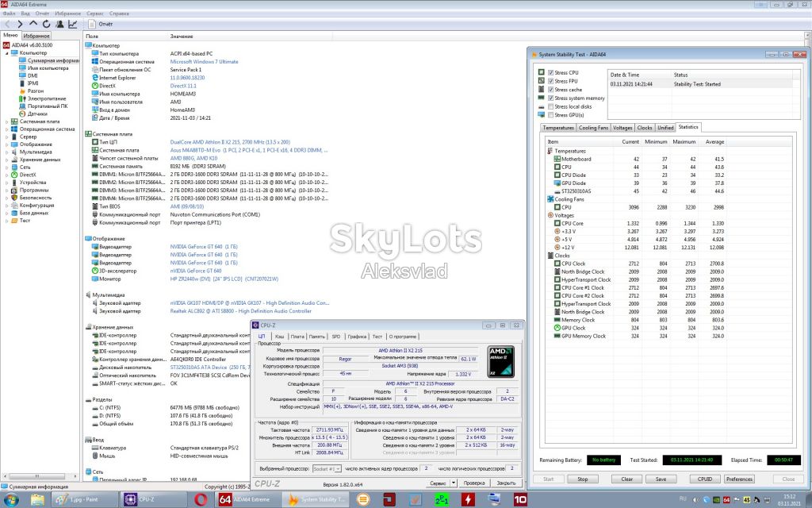Open Электропитание tree item

tap(47, 98)
